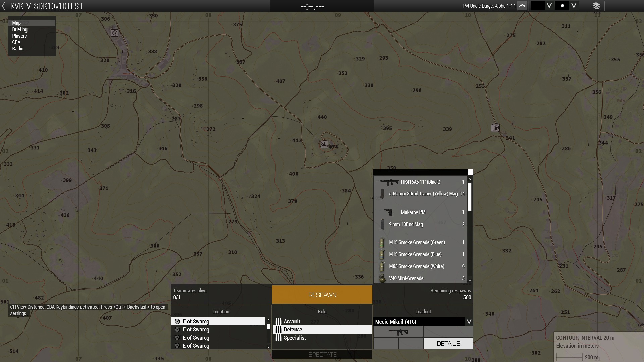Click the HK416A5 rifle icon in loadout list

[388, 182]
